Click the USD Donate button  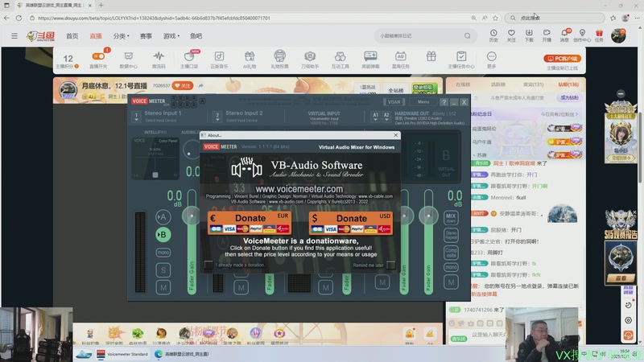pyautogui.click(x=351, y=223)
